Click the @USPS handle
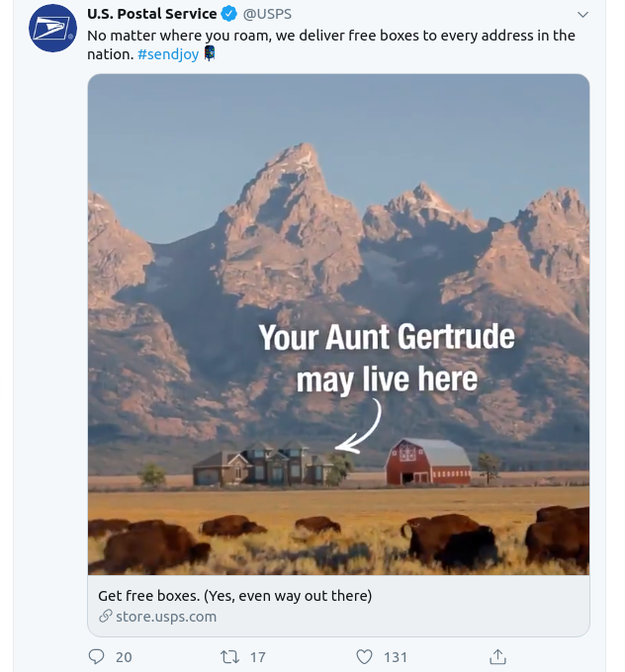This screenshot has height=672, width=625. 267,14
